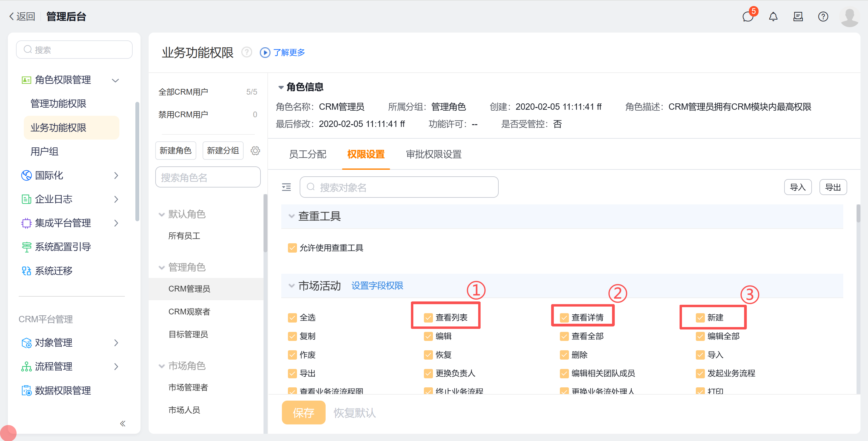The height and width of the screenshot is (441, 868).
Task: Open the message bubble with 5 unread
Action: [x=748, y=17]
